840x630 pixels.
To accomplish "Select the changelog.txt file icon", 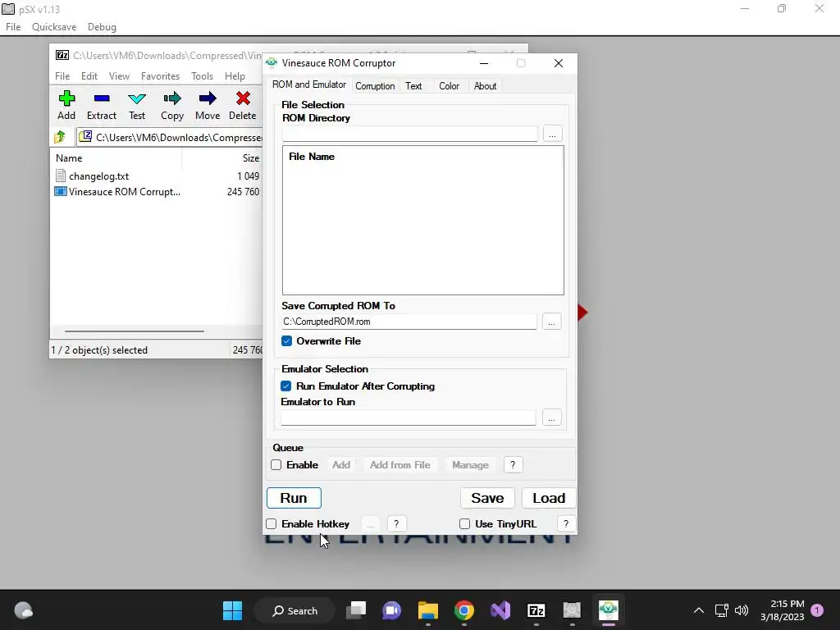I will point(61,176).
